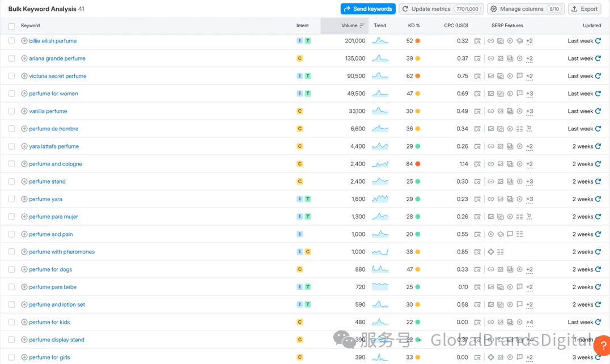
Task: Refresh metrics for vanilla perfume row
Action: (598, 111)
